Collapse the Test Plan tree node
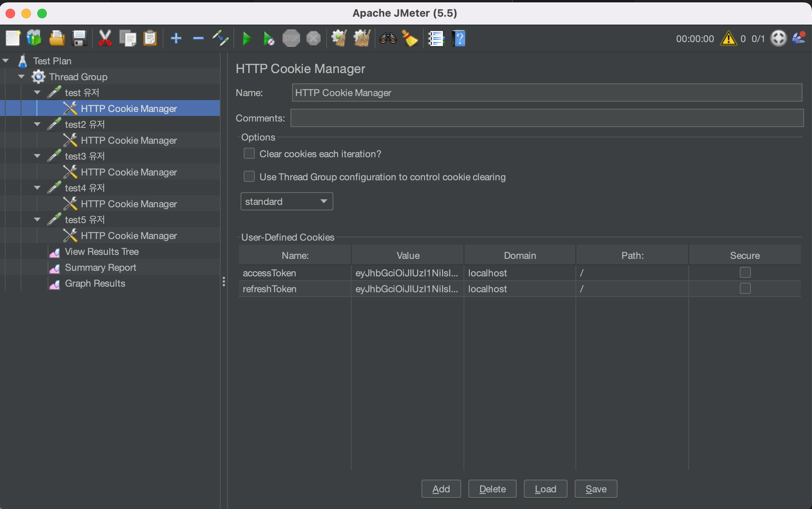The width and height of the screenshot is (812, 509). pos(6,61)
